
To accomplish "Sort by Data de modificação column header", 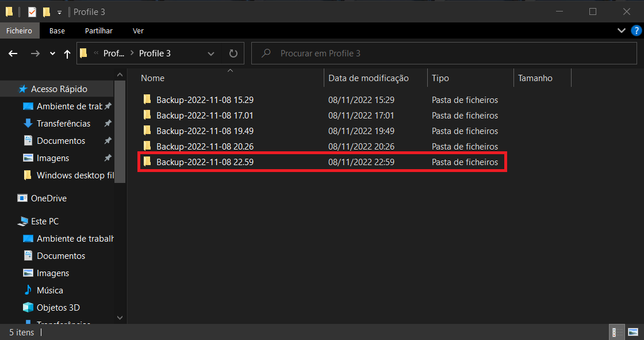I will [x=368, y=78].
